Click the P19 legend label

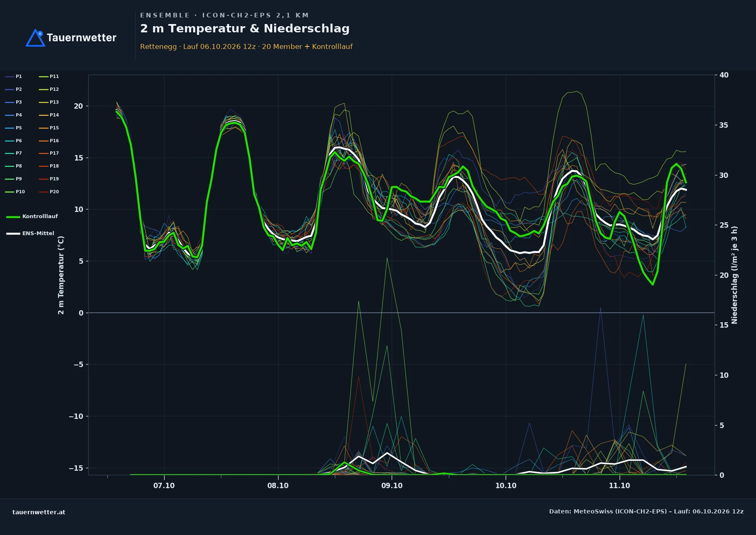(49, 179)
